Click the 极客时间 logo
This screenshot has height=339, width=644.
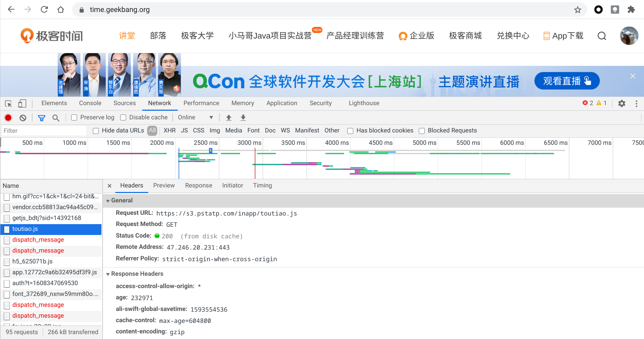[x=52, y=36]
